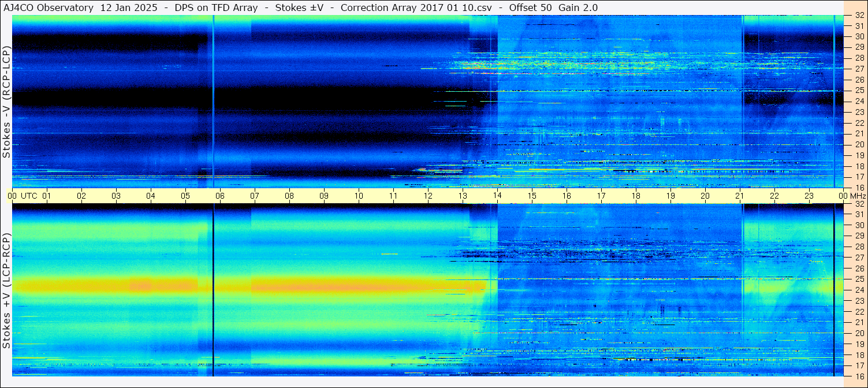Select the 08 hour time marker
This screenshot has width=868, height=388.
(289, 196)
